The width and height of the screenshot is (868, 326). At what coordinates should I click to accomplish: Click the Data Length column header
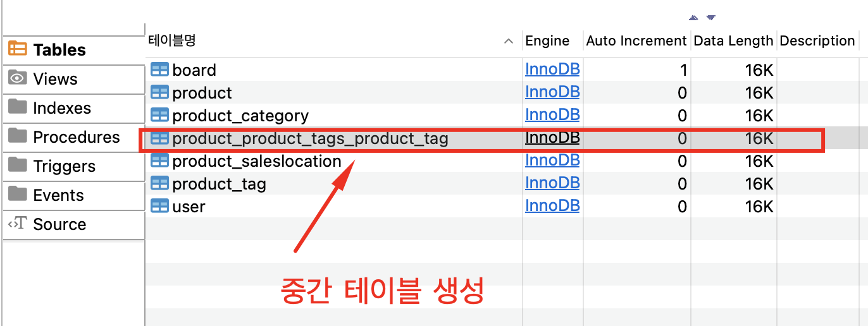point(733,40)
